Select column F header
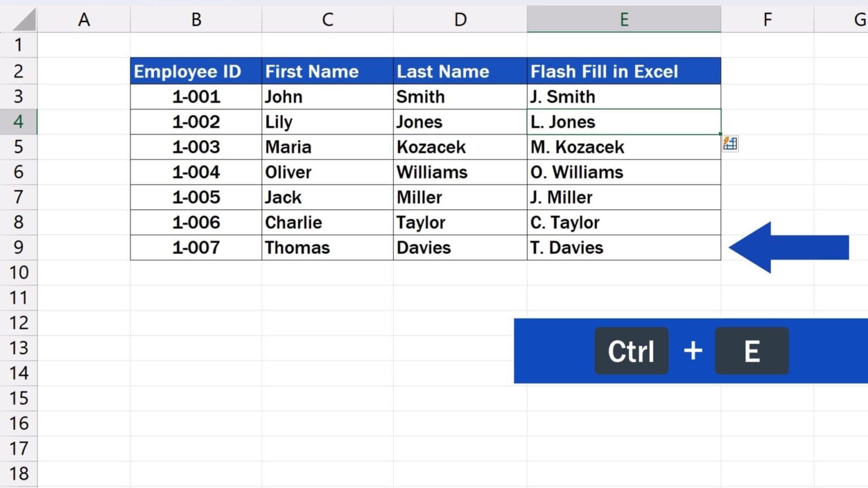Image resolution: width=868 pixels, height=488 pixels. point(767,19)
